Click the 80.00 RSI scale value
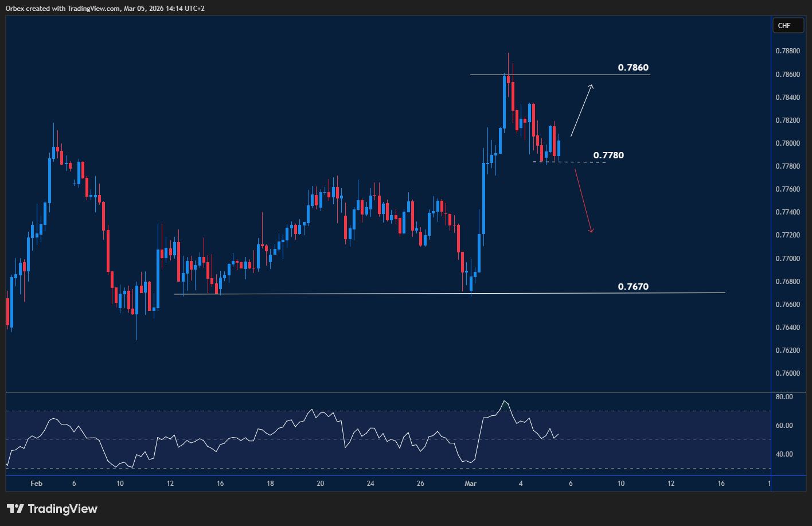This screenshot has height=526, width=812. point(783,396)
